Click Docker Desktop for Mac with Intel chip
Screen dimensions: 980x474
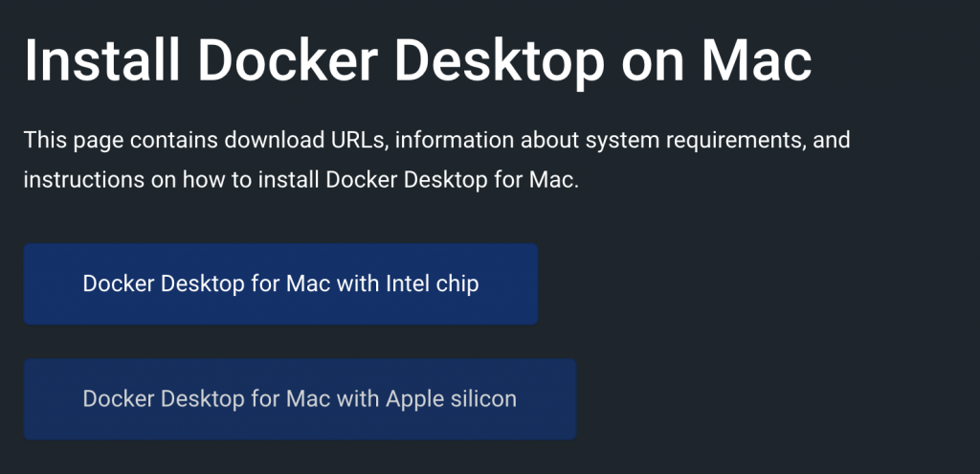pyautogui.click(x=280, y=283)
